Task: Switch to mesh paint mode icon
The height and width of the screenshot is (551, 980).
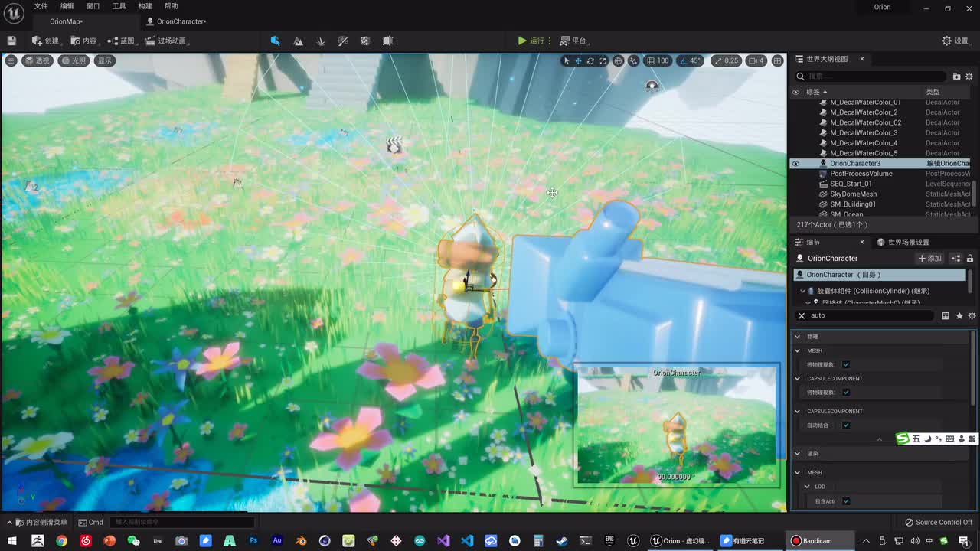Action: pos(343,41)
